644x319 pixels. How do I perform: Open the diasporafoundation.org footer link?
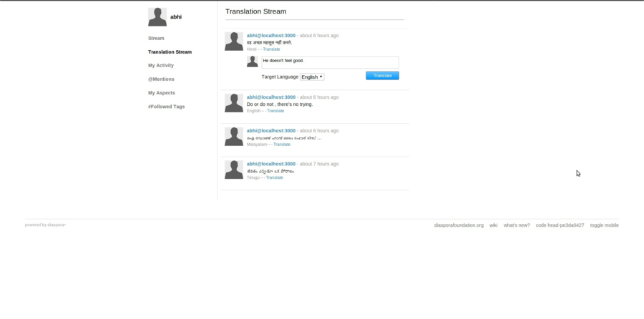point(459,225)
